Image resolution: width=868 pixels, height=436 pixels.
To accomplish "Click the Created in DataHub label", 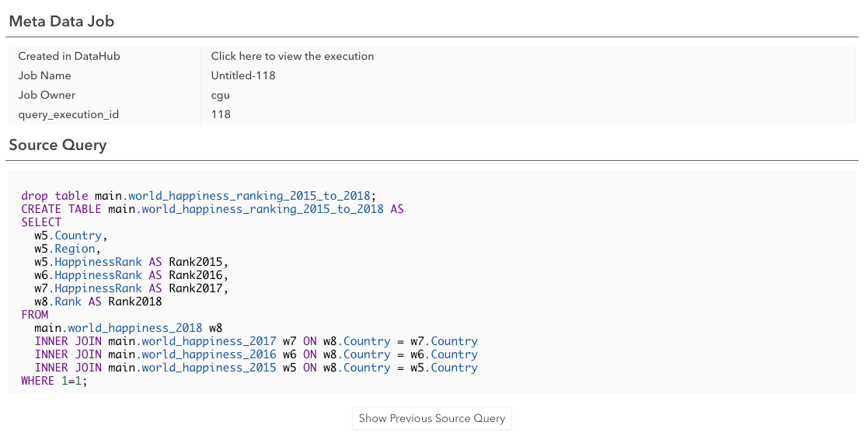I will click(69, 56).
